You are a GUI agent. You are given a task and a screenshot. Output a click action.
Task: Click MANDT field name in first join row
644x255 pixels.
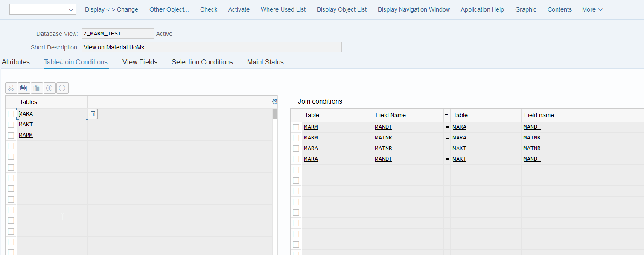[x=383, y=127]
